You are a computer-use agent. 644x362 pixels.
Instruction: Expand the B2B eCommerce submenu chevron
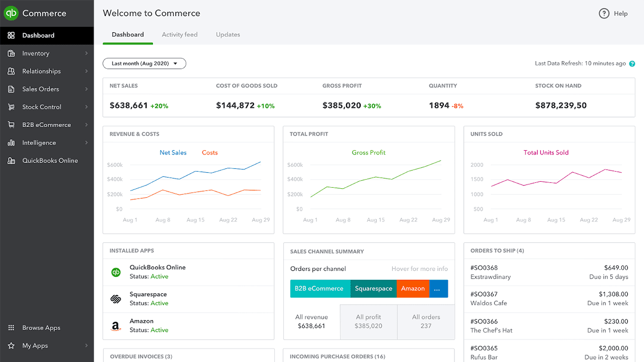86,125
